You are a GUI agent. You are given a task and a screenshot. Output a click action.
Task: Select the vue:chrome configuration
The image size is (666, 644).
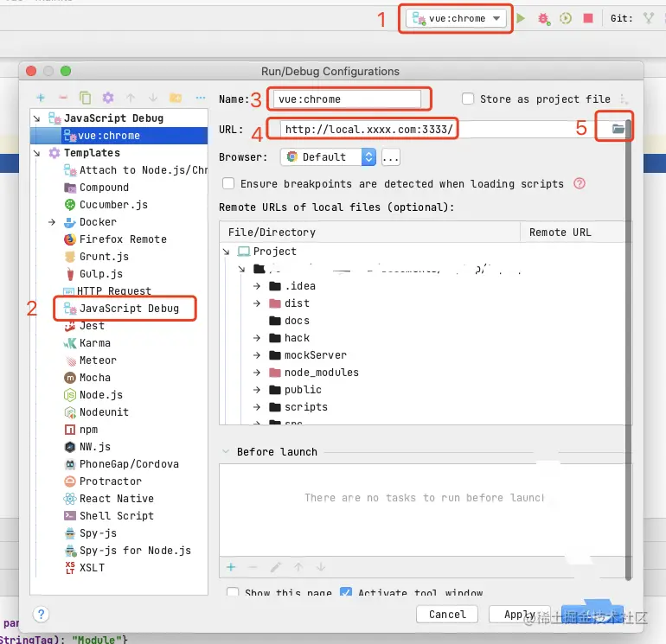coord(119,136)
